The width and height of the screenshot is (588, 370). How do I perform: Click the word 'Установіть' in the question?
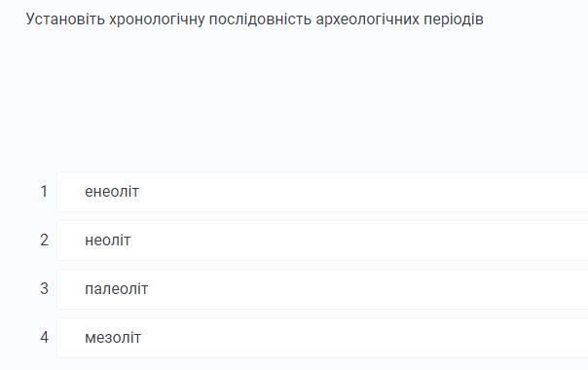pyautogui.click(x=65, y=18)
